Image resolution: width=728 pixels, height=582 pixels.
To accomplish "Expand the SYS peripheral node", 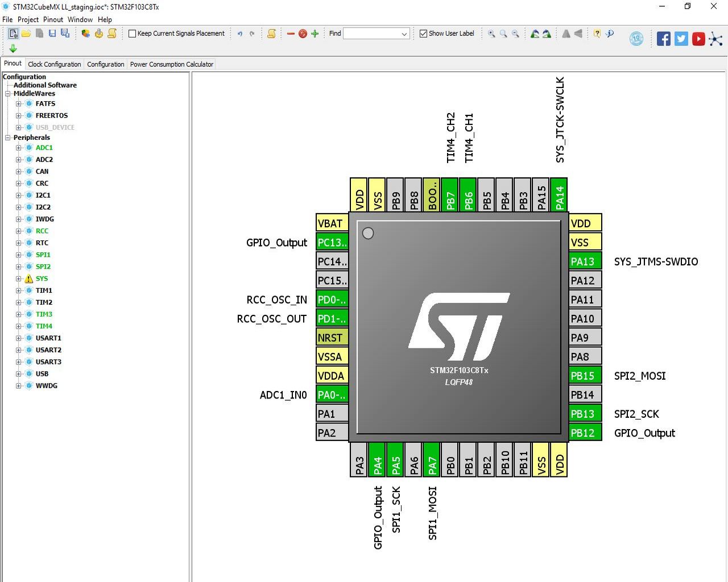I will pos(18,279).
